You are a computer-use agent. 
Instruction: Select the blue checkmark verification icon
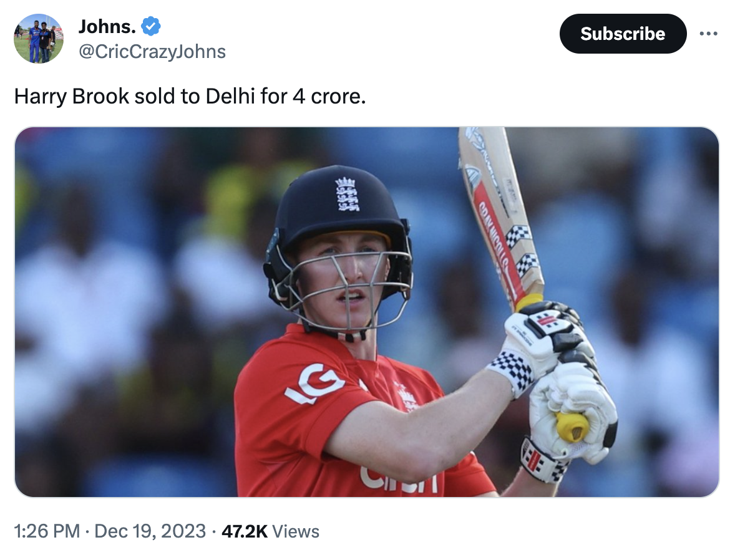tap(149, 26)
